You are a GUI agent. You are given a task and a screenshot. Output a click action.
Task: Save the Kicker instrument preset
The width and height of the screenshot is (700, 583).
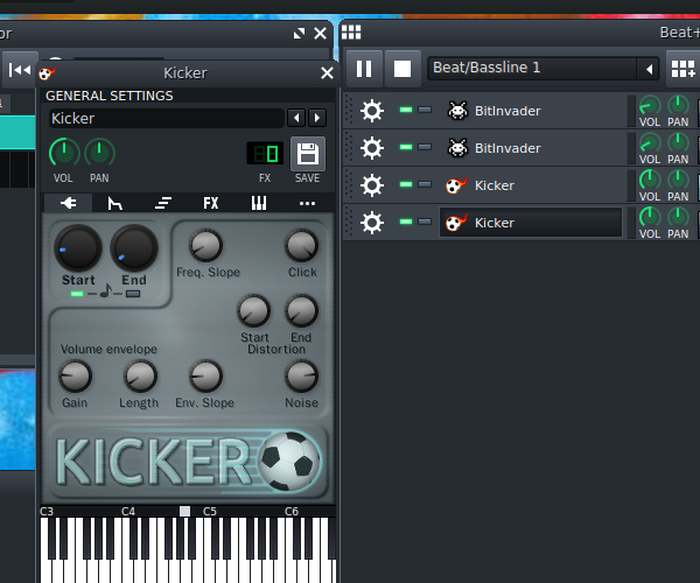308,154
